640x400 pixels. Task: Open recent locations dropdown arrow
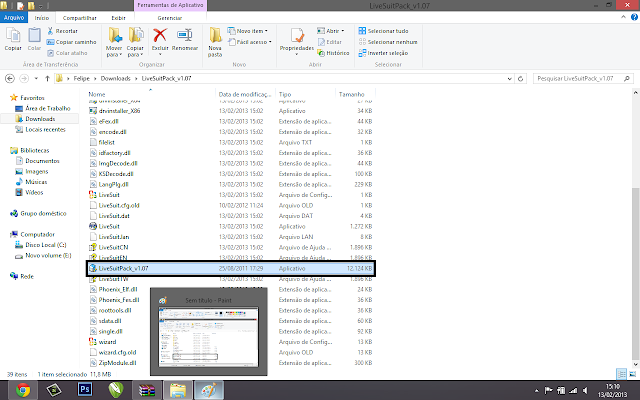coord(36,78)
